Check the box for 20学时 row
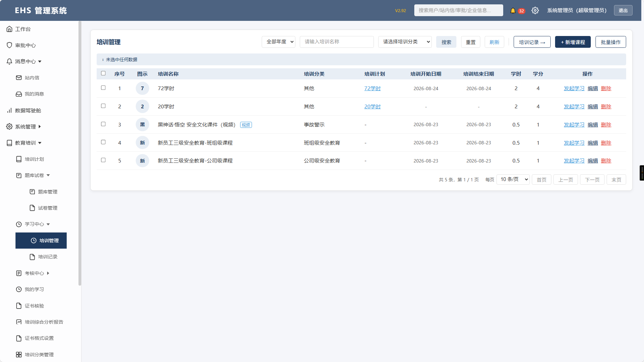 (x=103, y=106)
